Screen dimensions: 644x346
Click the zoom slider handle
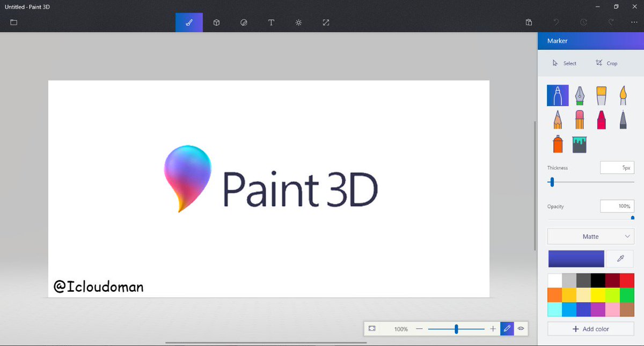(456, 329)
